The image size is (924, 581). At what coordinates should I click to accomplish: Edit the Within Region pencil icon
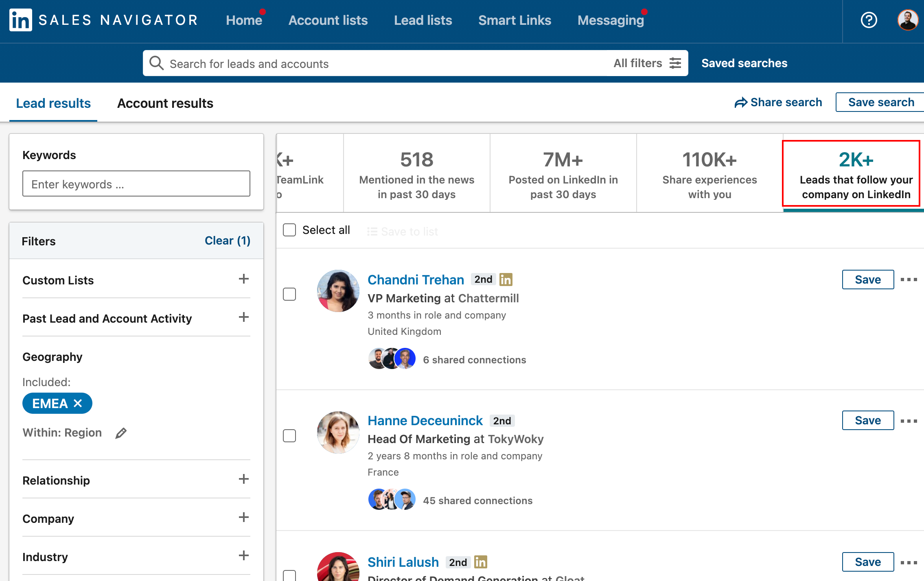[x=121, y=433]
